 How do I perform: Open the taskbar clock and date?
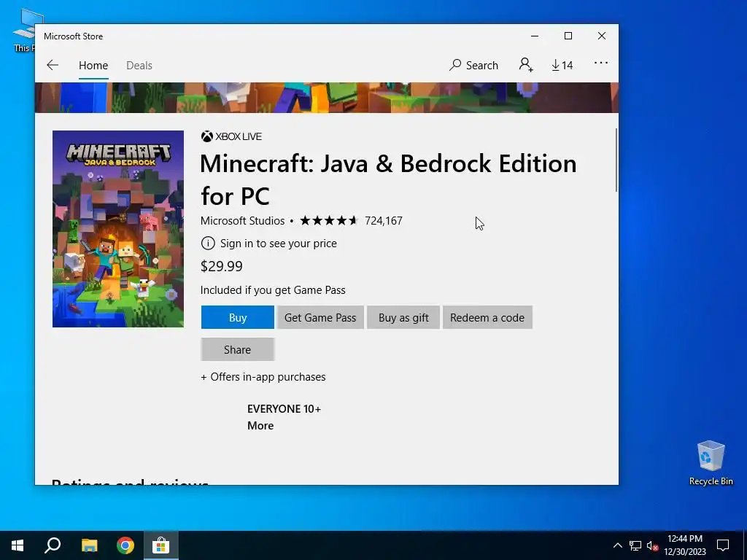[x=685, y=545]
